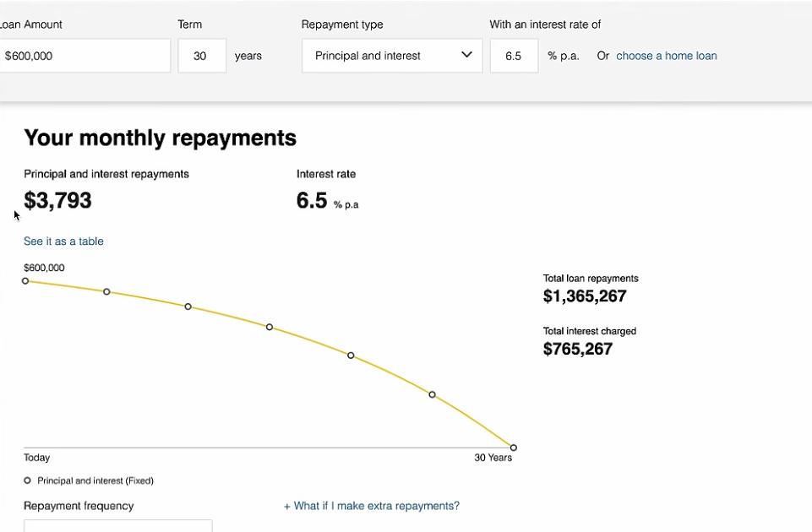Viewport: 812px width, 532px height.
Task: Click the large 6.5 interest rate figure
Action: [x=312, y=200]
